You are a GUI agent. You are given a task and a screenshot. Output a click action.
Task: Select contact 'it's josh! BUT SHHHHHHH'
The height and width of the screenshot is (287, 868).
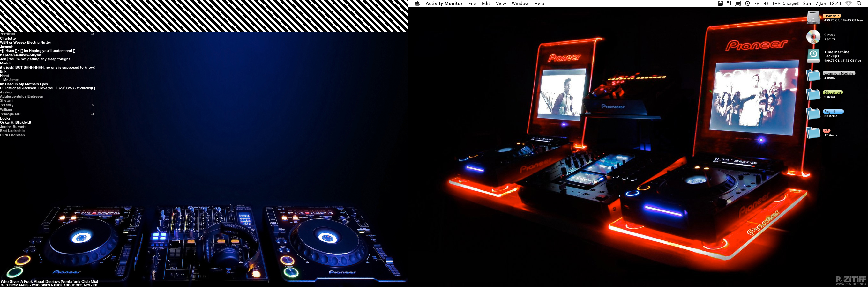click(x=48, y=67)
